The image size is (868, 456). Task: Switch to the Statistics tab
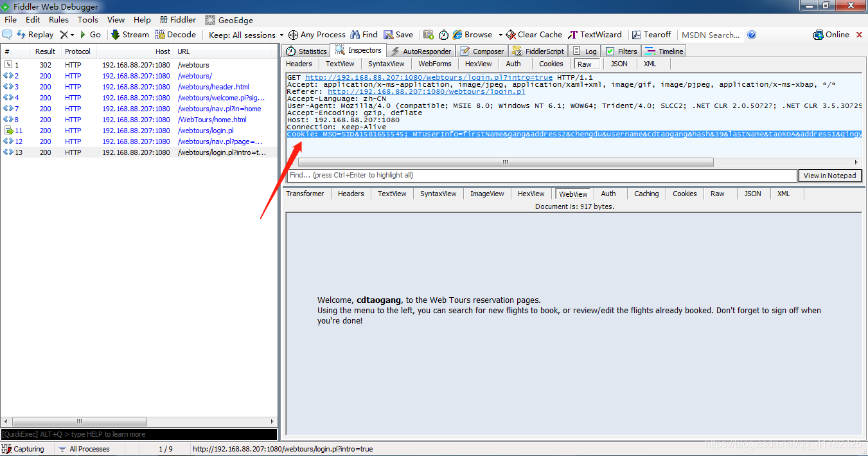(306, 51)
